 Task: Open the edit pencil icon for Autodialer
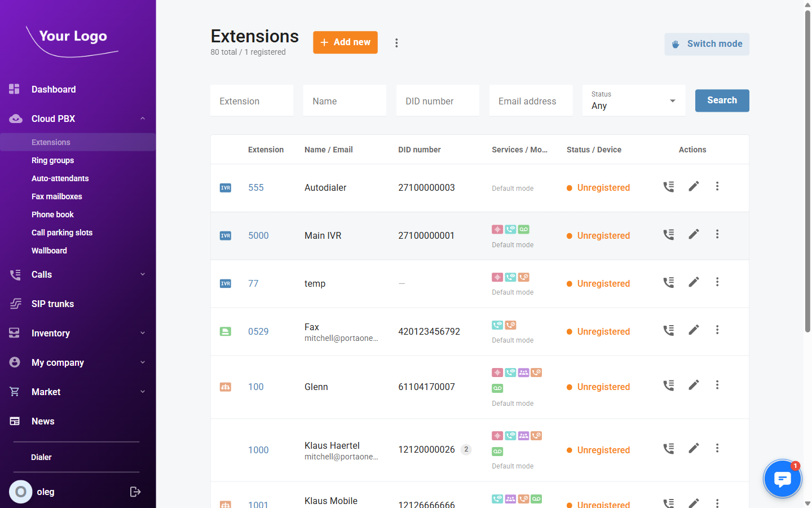(x=694, y=186)
